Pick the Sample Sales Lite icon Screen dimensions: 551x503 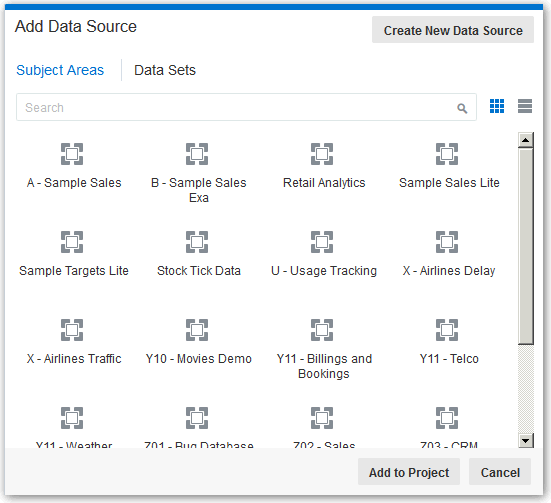tap(447, 154)
